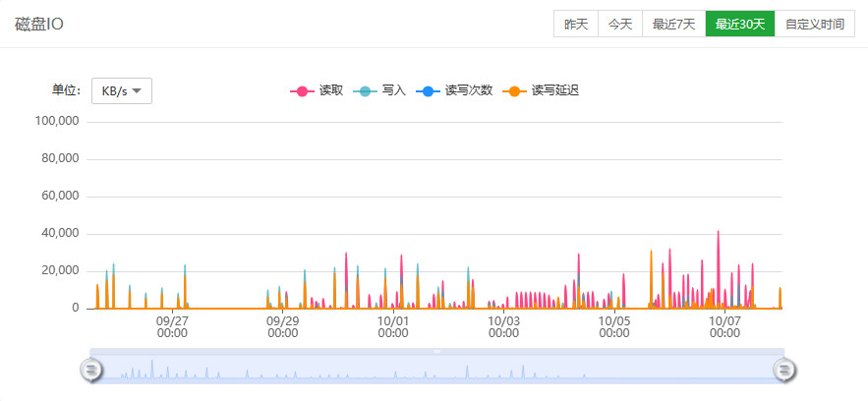Click the data zoom overview bar

coord(437,369)
